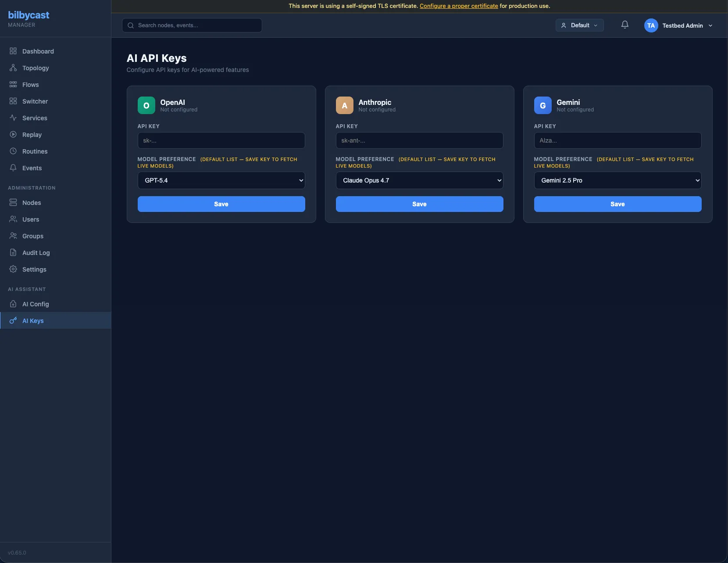Viewport: 728px width, 563px height.
Task: Click the Settings gear icon
Action: (x=13, y=269)
